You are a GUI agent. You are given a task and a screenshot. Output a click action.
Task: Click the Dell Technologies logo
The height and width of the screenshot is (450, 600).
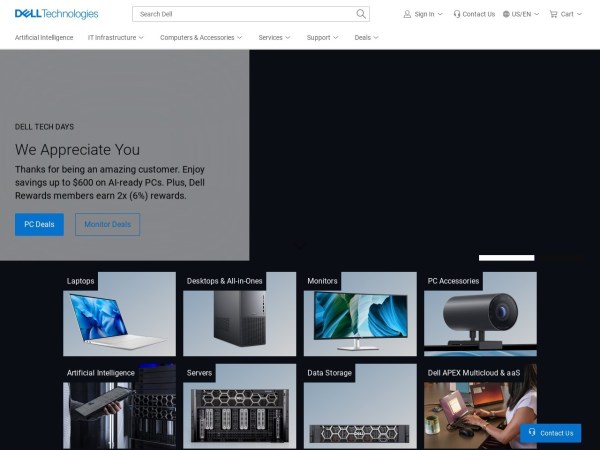pyautogui.click(x=56, y=14)
